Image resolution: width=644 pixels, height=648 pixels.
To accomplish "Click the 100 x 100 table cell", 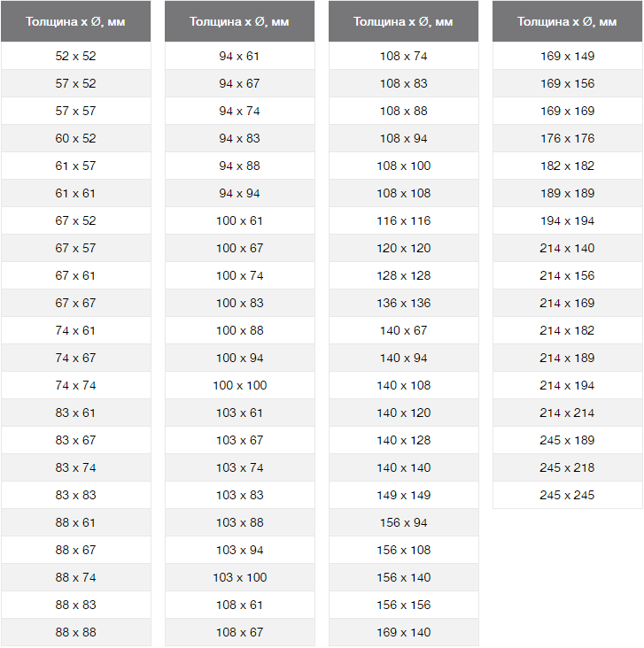I will pyautogui.click(x=239, y=385).
